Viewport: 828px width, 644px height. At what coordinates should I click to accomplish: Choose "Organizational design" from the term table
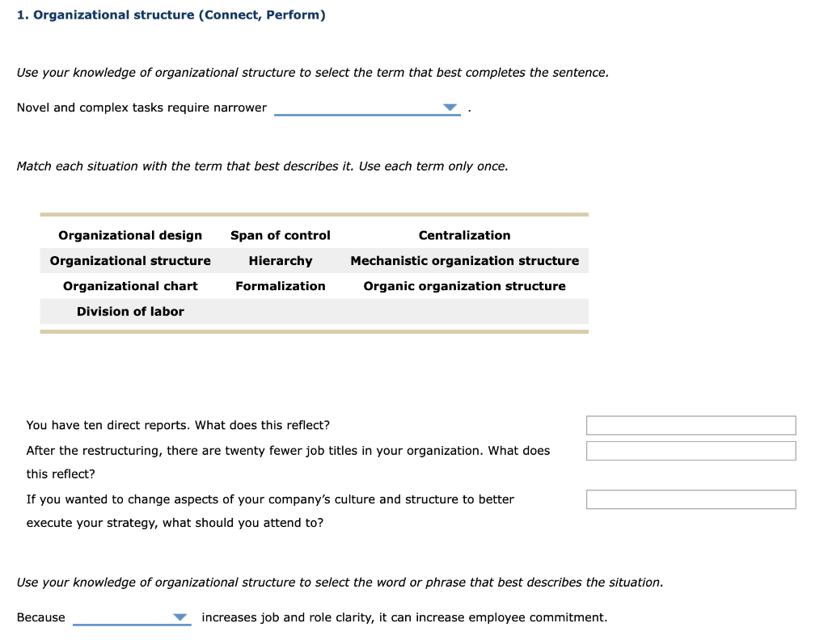pyautogui.click(x=130, y=235)
